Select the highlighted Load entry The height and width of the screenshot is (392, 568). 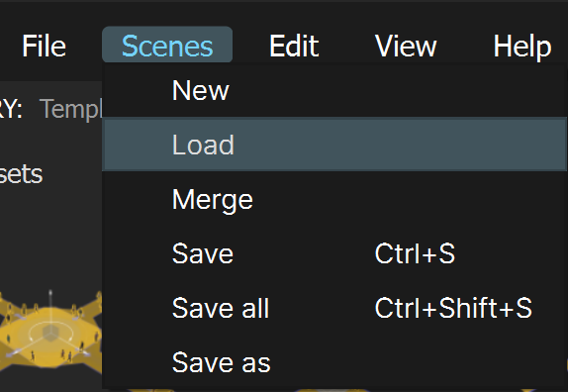[x=334, y=145]
